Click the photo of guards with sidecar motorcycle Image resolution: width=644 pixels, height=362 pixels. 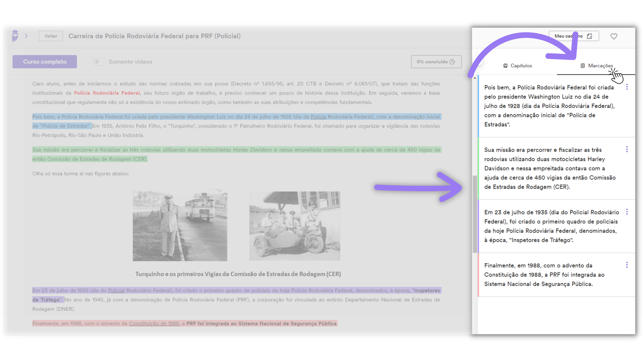click(295, 226)
